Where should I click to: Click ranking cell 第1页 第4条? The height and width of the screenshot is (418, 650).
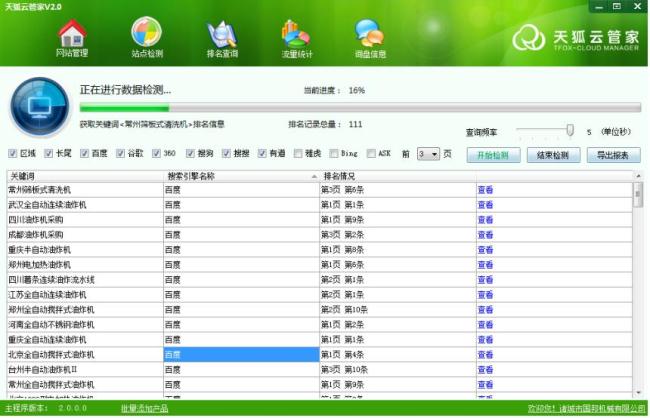click(x=398, y=355)
